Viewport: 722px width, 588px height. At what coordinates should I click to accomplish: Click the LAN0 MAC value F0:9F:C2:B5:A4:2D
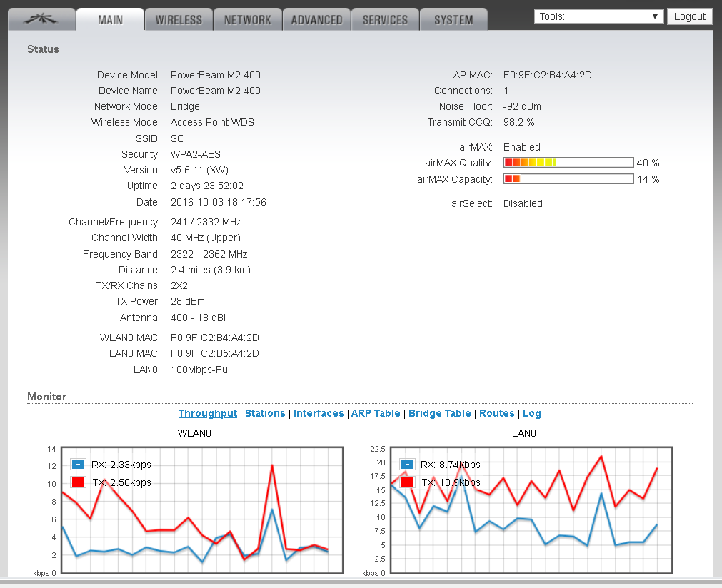(x=215, y=353)
